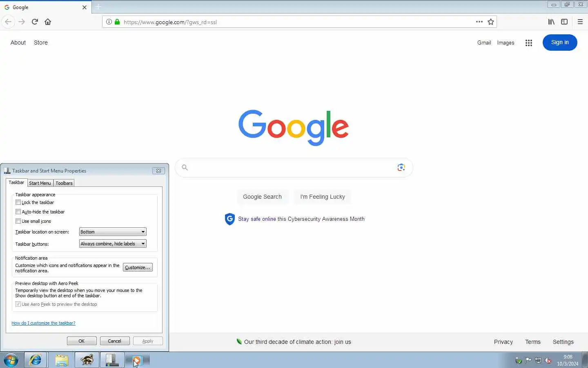Click the Google Search button

pos(262,197)
